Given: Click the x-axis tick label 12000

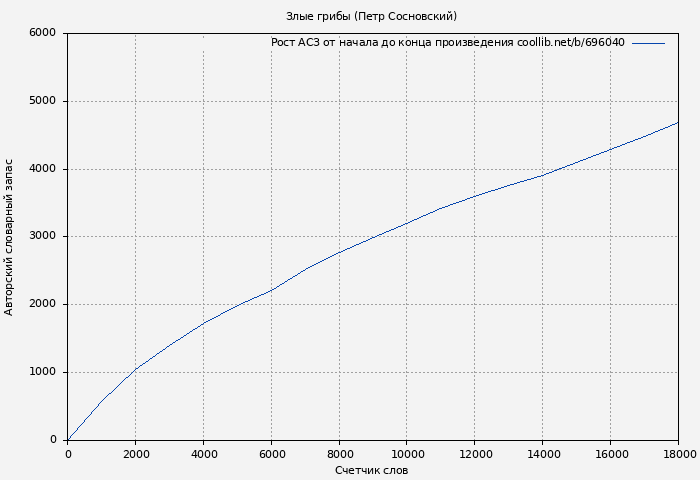Looking at the screenshot, I should click(x=475, y=454).
